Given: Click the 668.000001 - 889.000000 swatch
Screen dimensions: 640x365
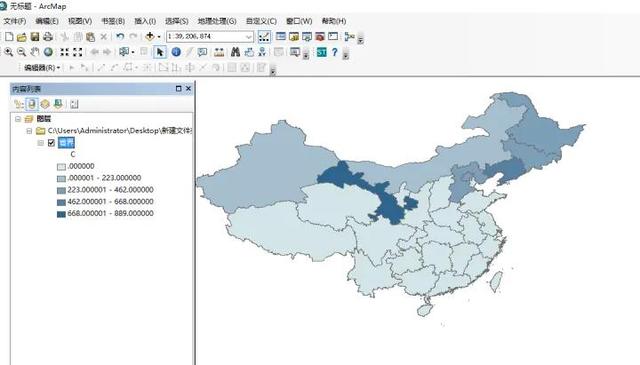Looking at the screenshot, I should point(61,214).
